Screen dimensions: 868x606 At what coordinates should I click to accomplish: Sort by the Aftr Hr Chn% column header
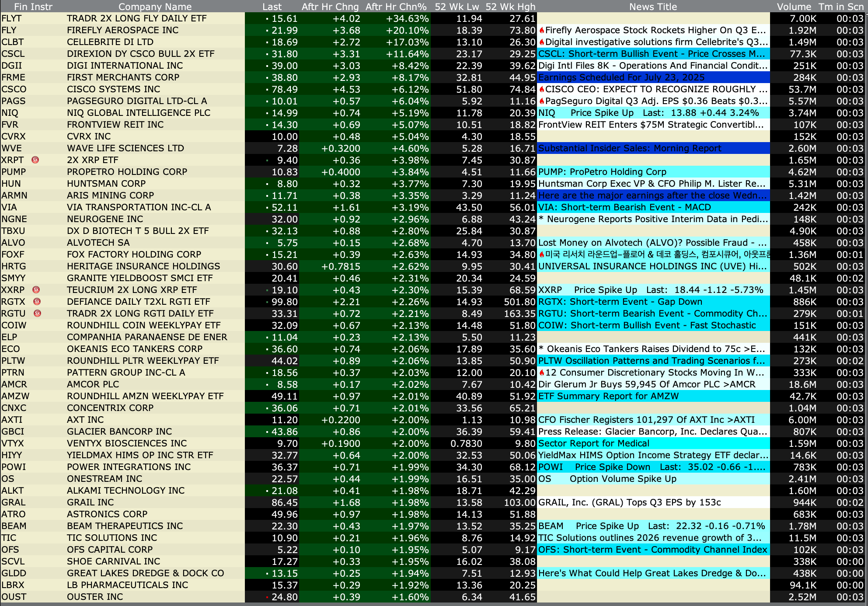click(396, 7)
